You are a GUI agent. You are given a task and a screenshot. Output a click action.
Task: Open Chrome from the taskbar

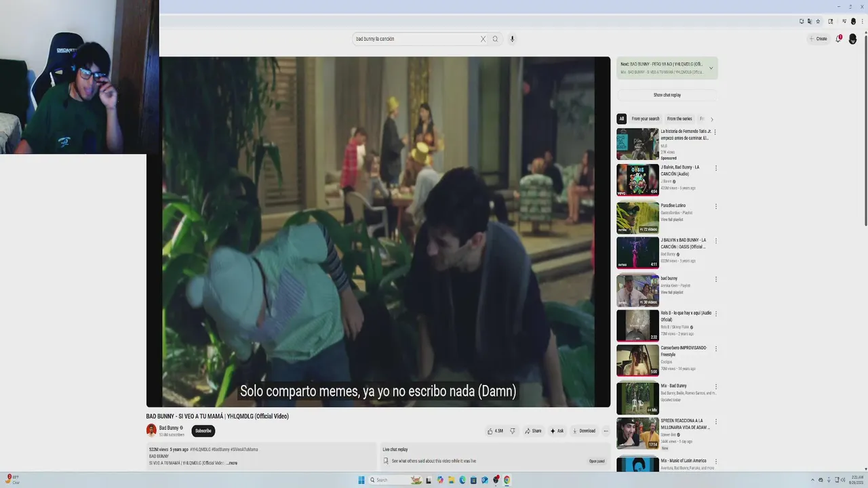(507, 480)
